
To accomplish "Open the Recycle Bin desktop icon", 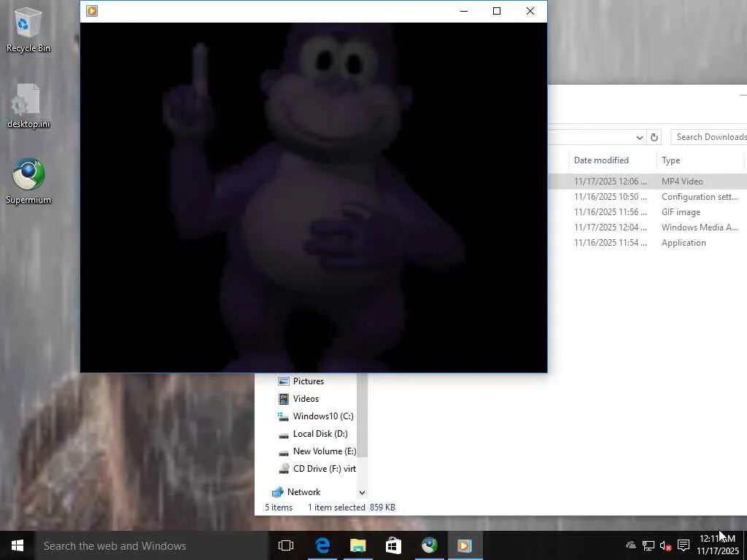I will tap(28, 31).
